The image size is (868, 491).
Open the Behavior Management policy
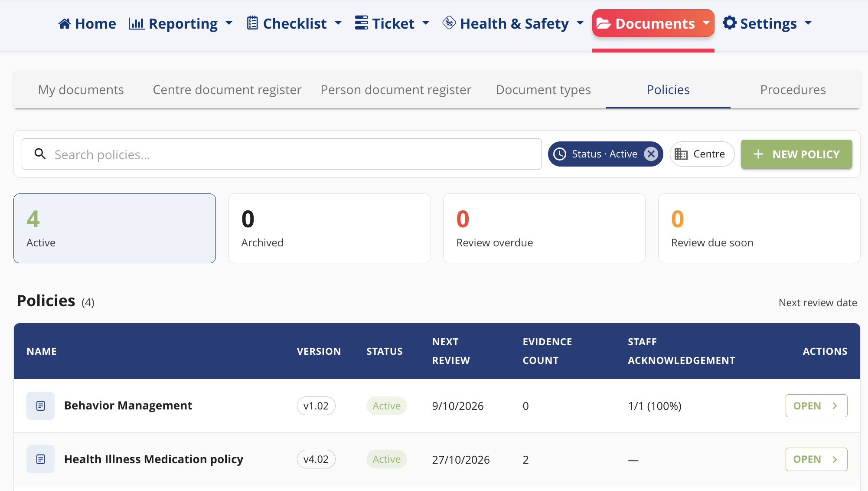(x=816, y=406)
